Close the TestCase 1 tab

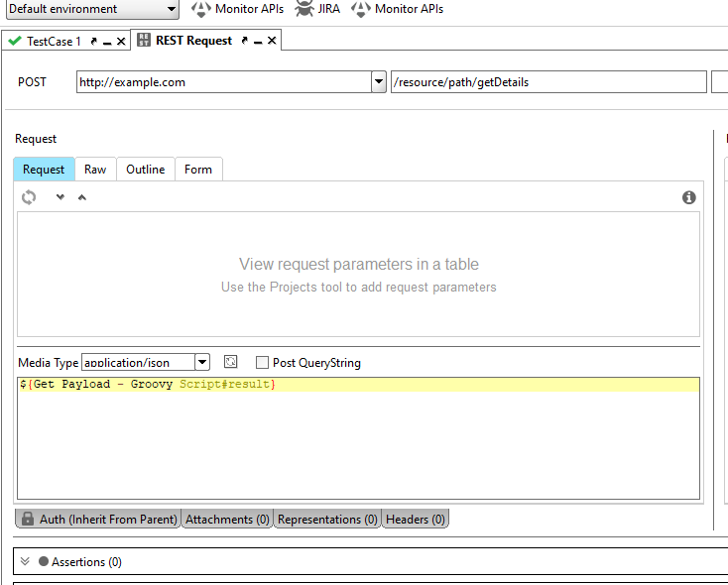pos(121,42)
